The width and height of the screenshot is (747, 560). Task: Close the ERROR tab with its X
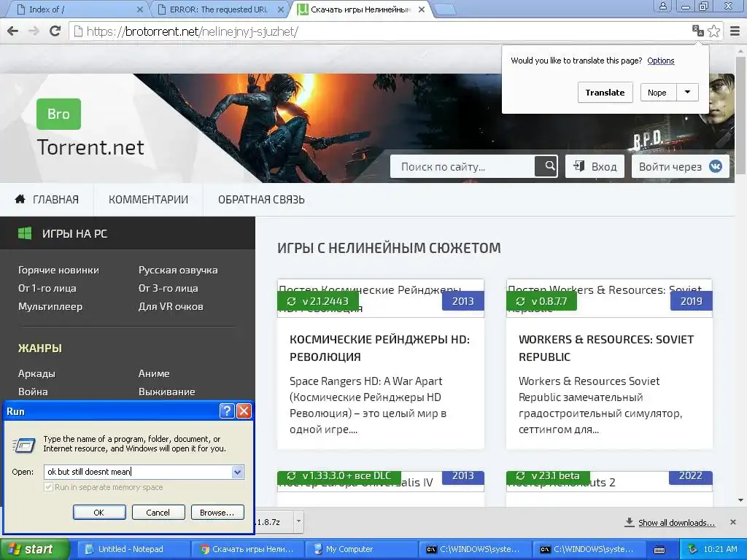pyautogui.click(x=281, y=9)
